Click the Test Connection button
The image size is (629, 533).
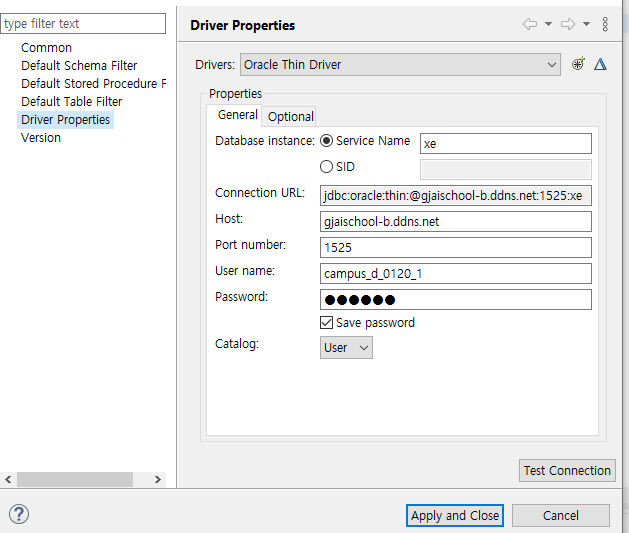(567, 470)
